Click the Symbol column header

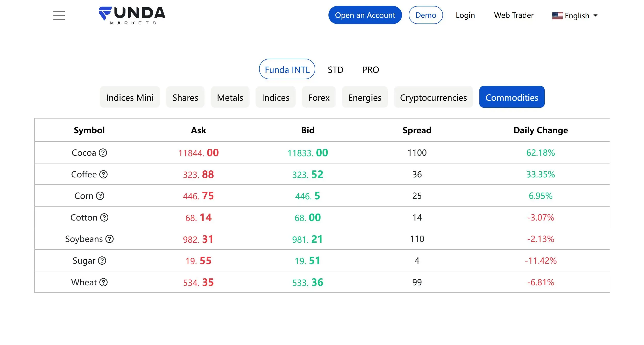click(89, 130)
